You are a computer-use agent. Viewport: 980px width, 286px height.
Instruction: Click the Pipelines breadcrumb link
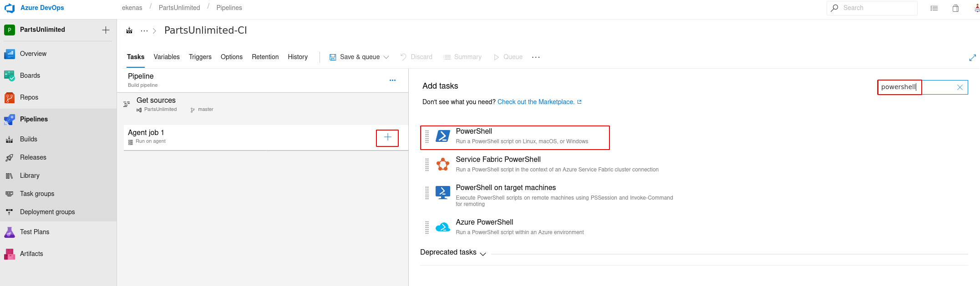click(229, 8)
